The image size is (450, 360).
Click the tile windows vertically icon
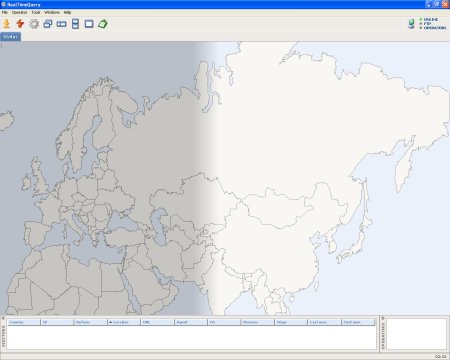tap(75, 24)
